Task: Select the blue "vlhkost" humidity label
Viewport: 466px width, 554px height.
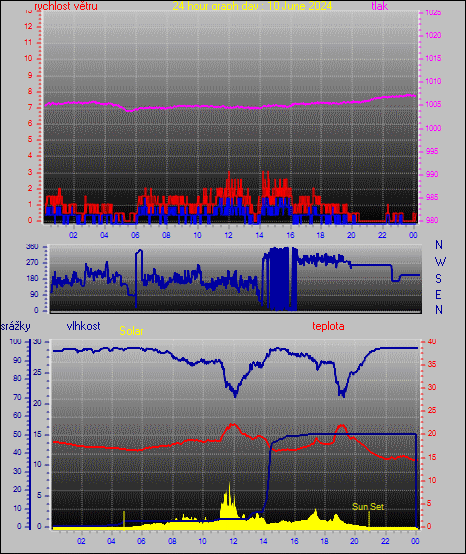Action: (83, 326)
